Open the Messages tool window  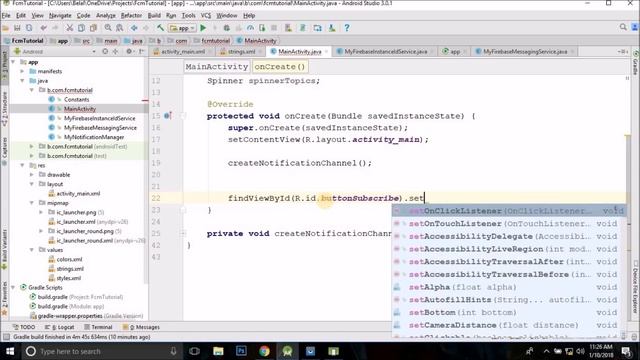tap(141, 327)
